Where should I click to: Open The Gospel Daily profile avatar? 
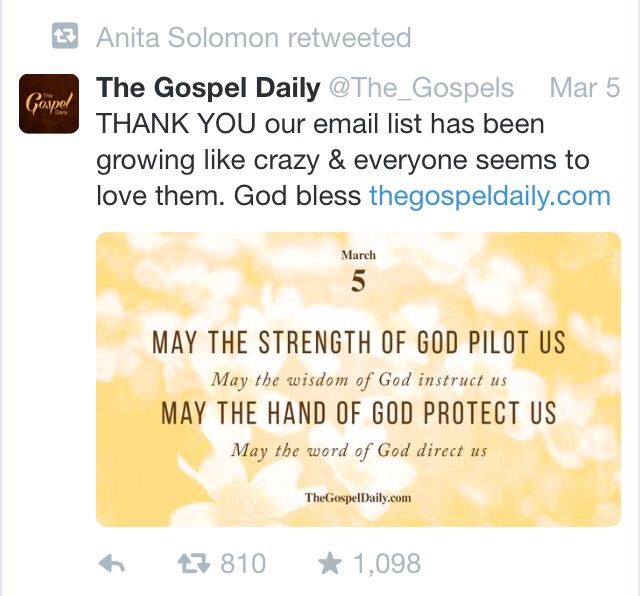click(49, 104)
